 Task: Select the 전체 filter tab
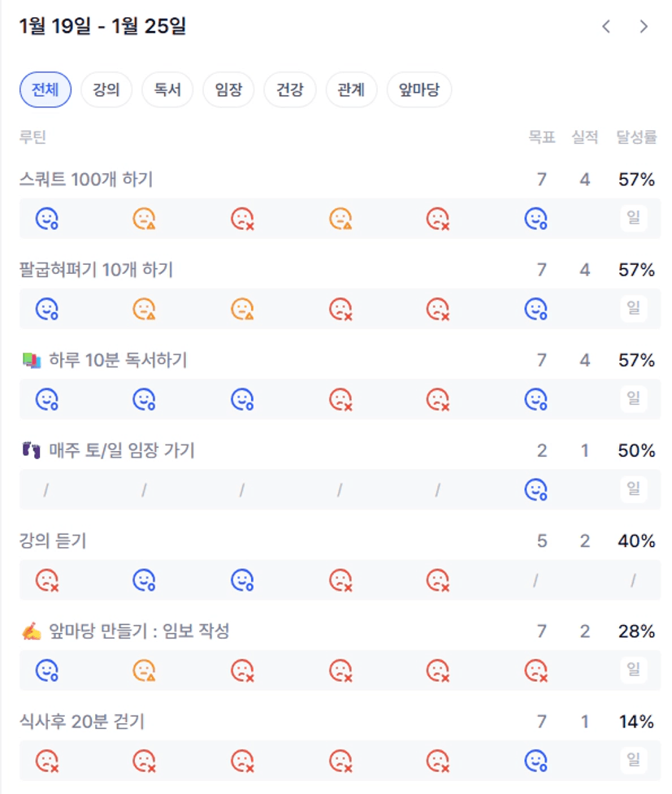(46, 90)
